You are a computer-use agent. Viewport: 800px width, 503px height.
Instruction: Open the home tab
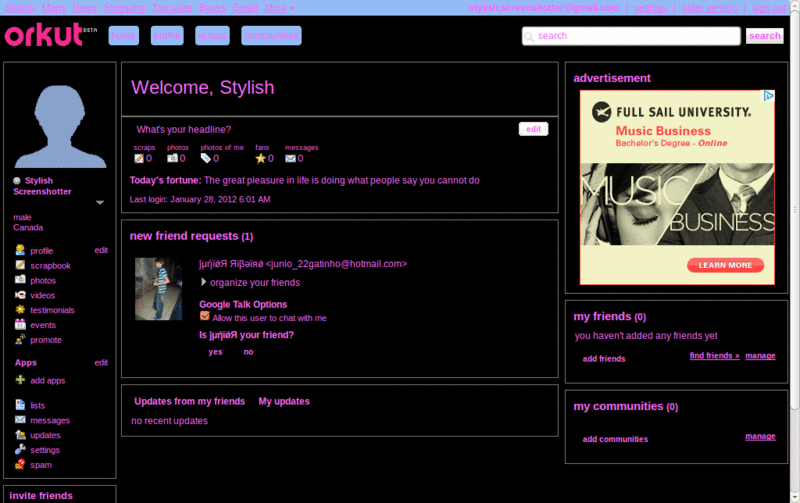tap(123, 36)
